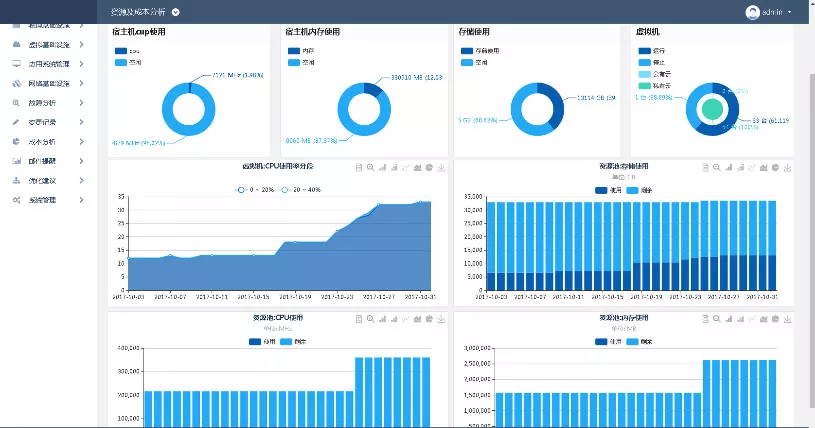The image size is (815, 428).
Task: Toggle 运行 legend in 虚拟机 card
Action: coord(651,51)
